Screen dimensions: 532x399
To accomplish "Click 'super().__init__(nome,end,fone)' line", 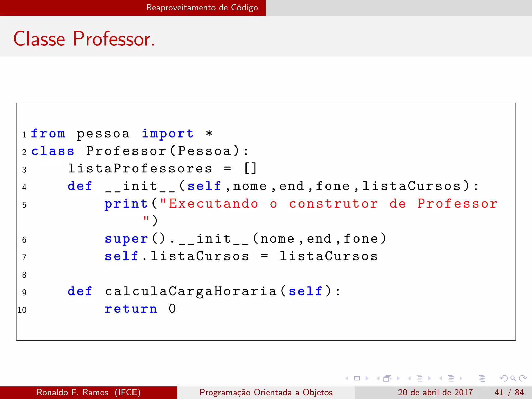I will [x=245, y=239].
